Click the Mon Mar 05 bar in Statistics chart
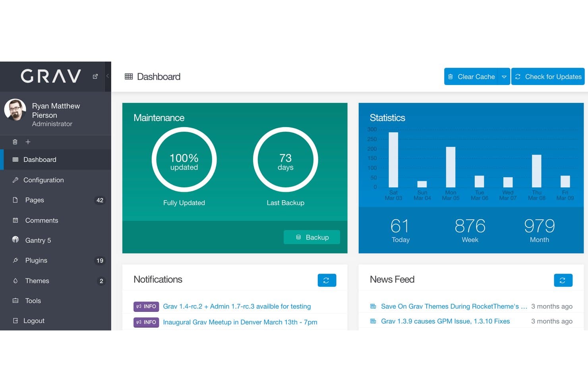 [451, 167]
